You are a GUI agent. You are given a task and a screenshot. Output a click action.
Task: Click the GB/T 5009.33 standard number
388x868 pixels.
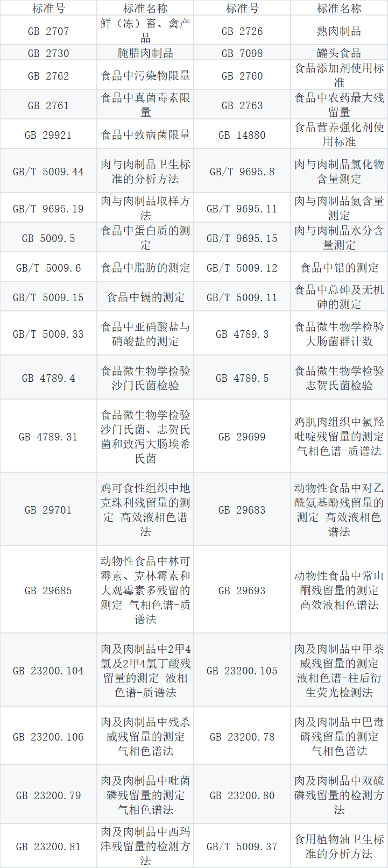point(48,334)
